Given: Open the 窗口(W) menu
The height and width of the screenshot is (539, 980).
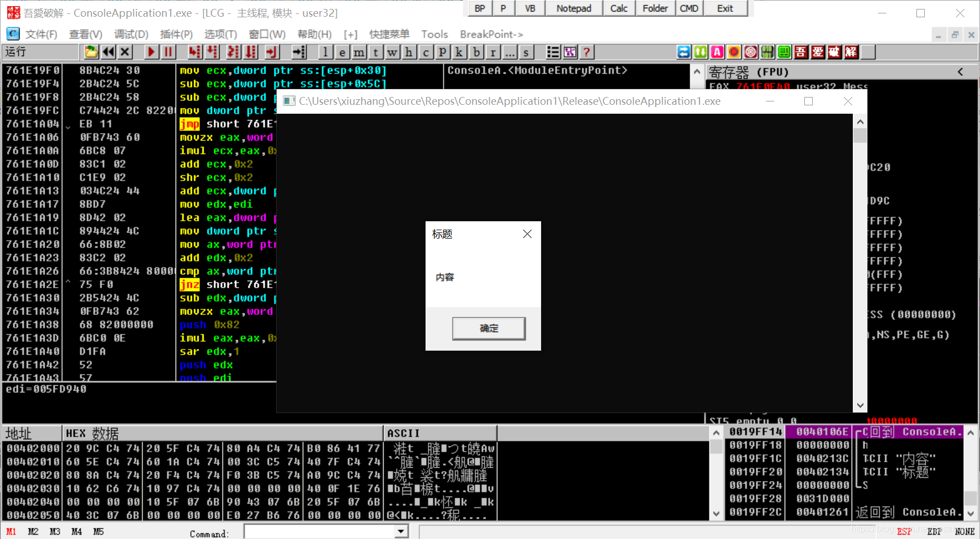Looking at the screenshot, I should pos(267,35).
